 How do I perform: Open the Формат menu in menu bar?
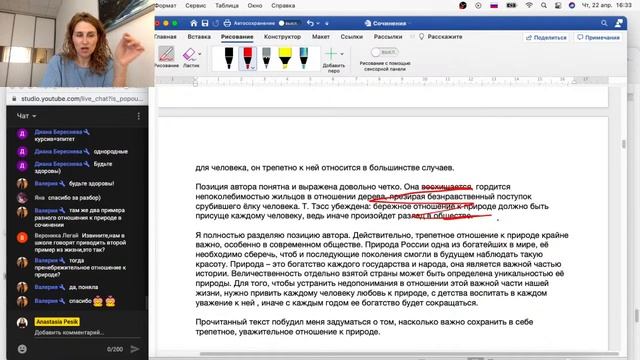[165, 6]
